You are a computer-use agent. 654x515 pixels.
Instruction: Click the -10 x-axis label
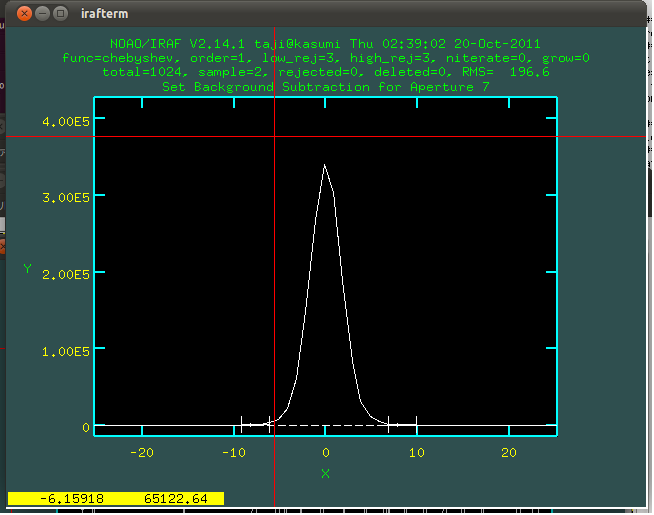click(x=234, y=453)
